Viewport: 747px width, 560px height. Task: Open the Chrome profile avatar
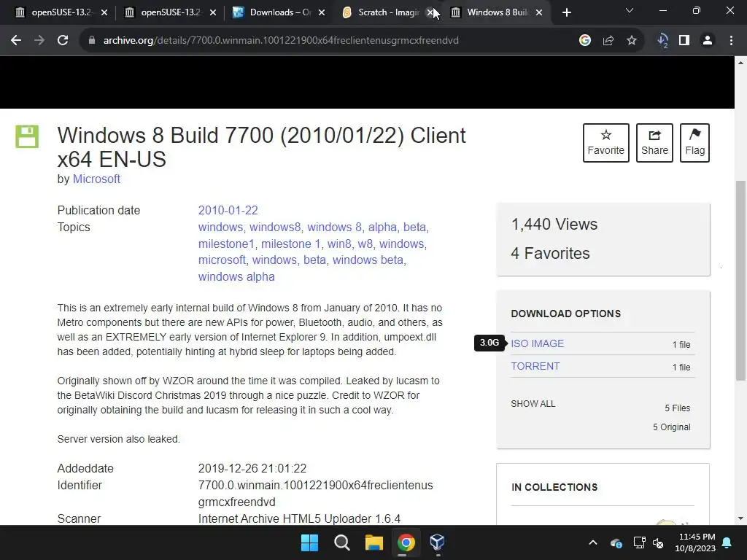[708, 41]
